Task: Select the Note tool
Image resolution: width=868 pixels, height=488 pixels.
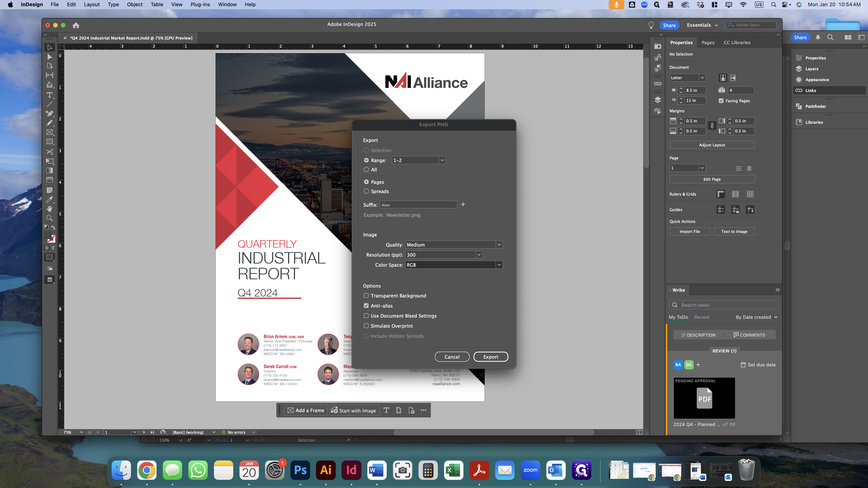Action: [x=50, y=190]
